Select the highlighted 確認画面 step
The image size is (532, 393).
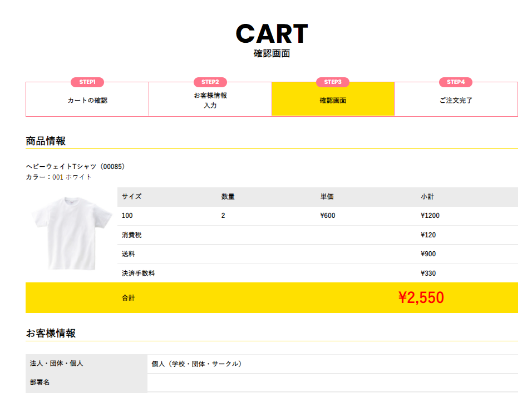click(333, 101)
